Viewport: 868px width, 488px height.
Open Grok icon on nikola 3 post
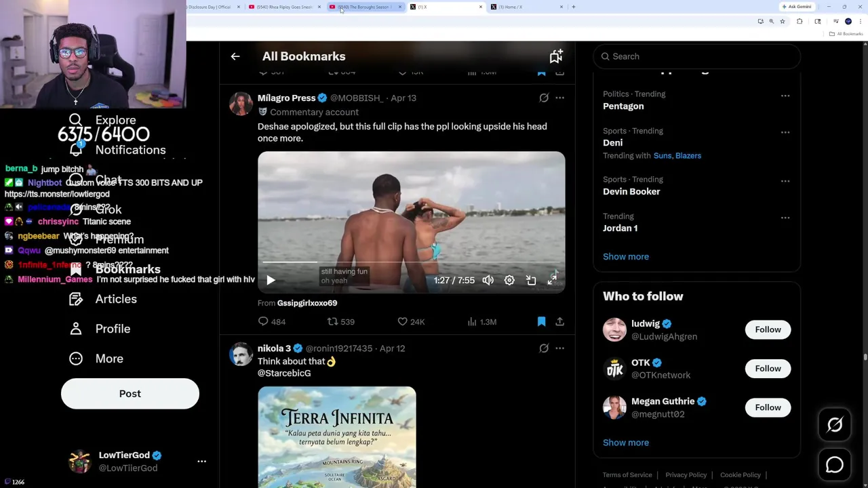(x=544, y=348)
